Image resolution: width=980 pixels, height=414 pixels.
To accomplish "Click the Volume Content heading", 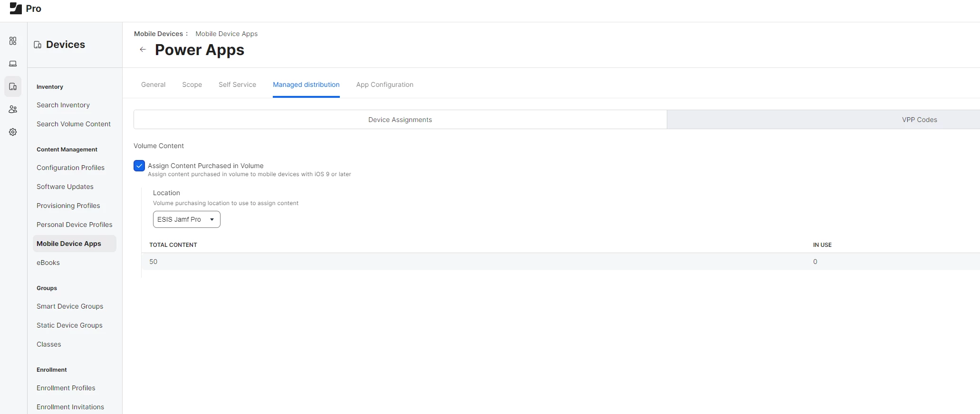I will pos(159,146).
